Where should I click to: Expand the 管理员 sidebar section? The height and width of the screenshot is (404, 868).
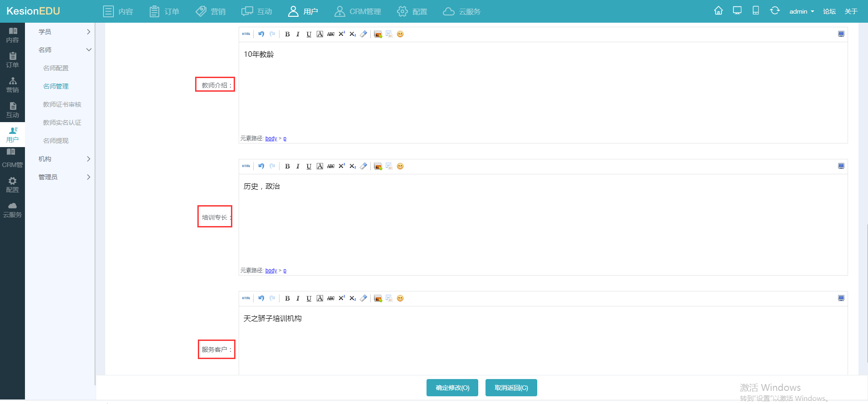64,177
